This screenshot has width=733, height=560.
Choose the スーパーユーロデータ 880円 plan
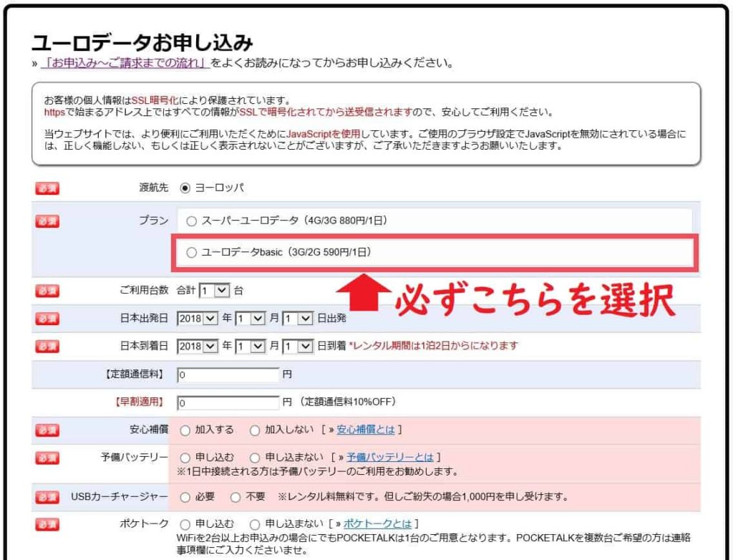[191, 221]
